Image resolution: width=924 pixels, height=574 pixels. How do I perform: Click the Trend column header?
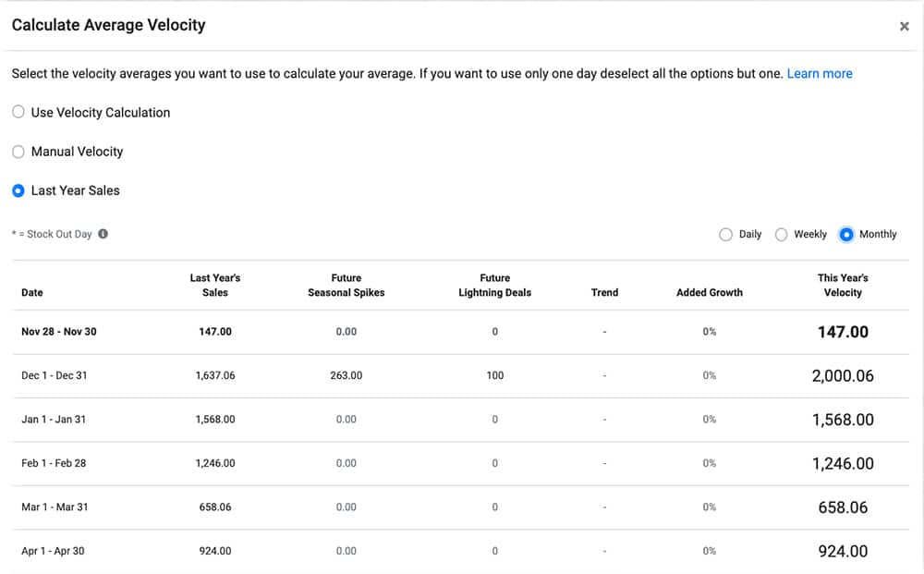[x=604, y=292]
